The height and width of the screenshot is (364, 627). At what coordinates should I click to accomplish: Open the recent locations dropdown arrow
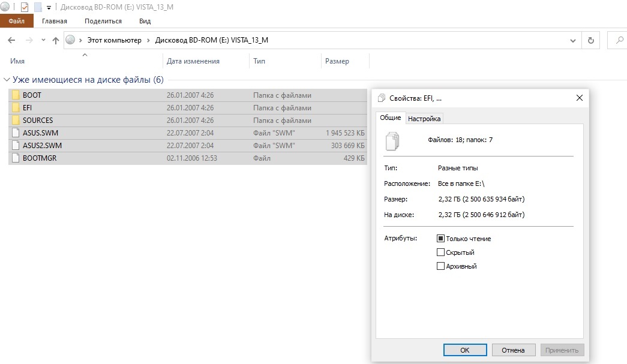tap(43, 40)
